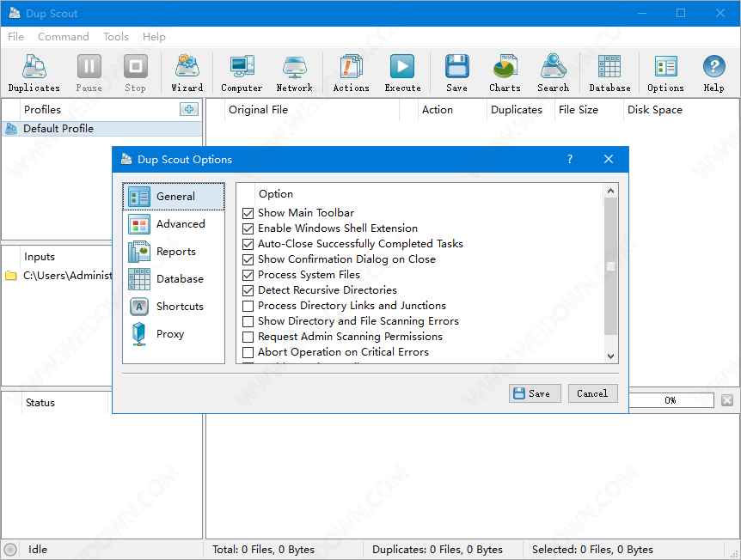Enable Process Directory Links and Junctions

pos(248,306)
